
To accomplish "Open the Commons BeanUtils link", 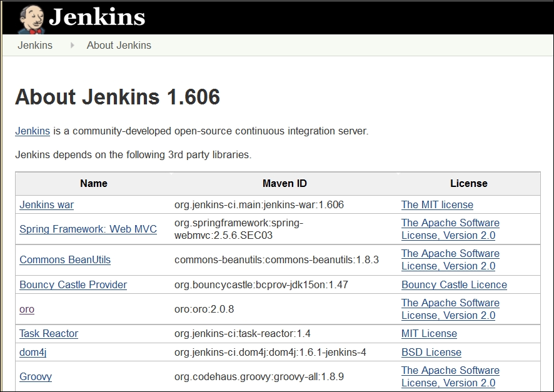I will click(x=65, y=259).
